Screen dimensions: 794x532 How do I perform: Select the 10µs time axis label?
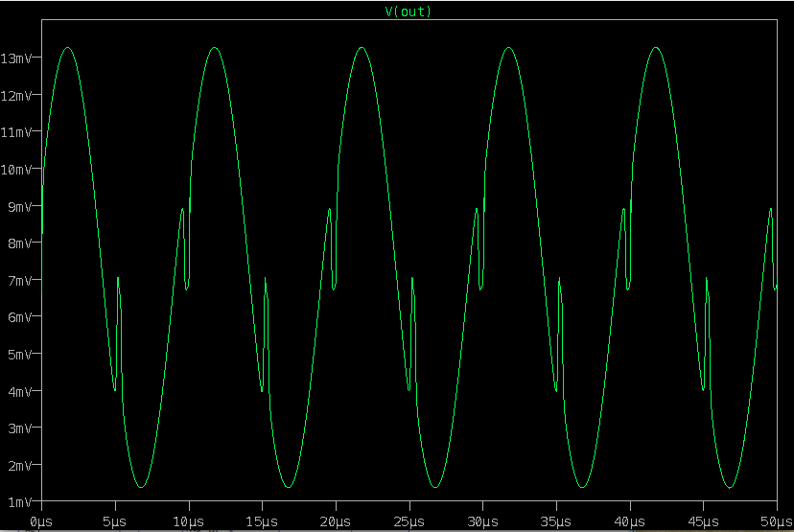coord(188,521)
